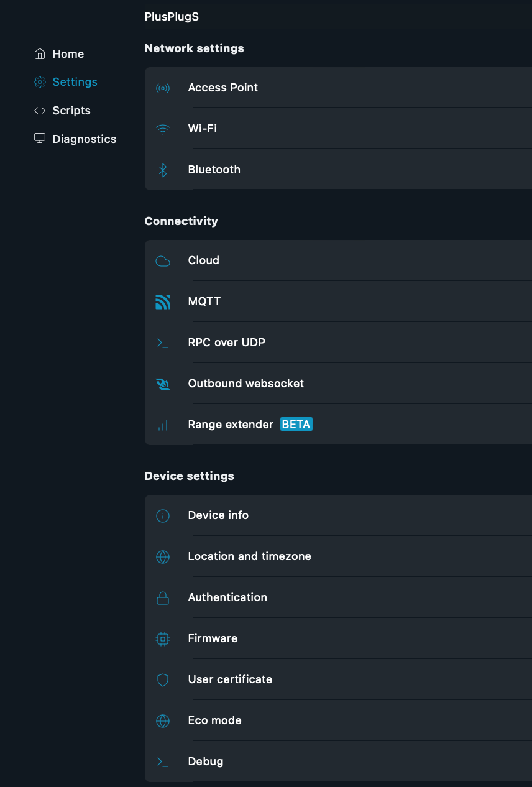Click the User certificate shield icon

[x=163, y=680]
